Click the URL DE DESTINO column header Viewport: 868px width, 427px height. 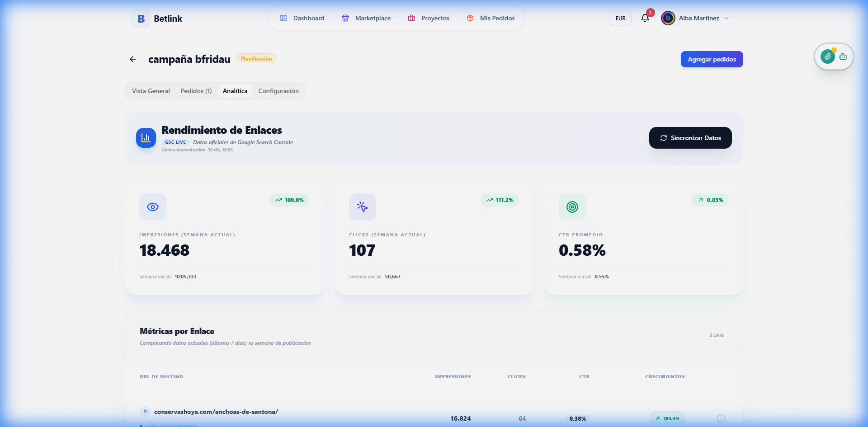161,377
